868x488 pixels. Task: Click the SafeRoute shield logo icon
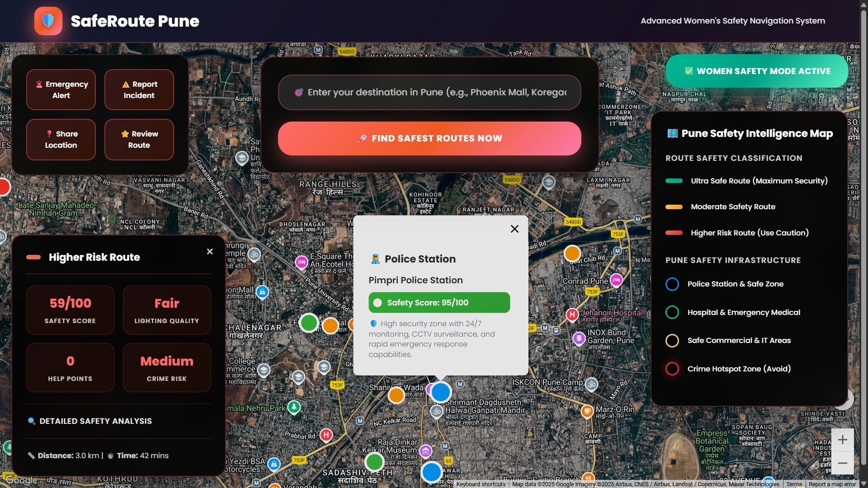(x=48, y=21)
